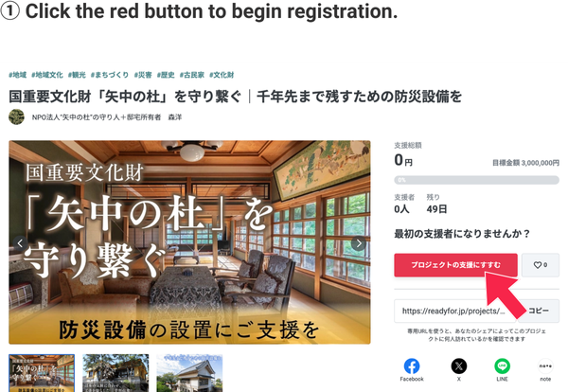Share project on note icon
568x392 pixels.
pos(545,366)
